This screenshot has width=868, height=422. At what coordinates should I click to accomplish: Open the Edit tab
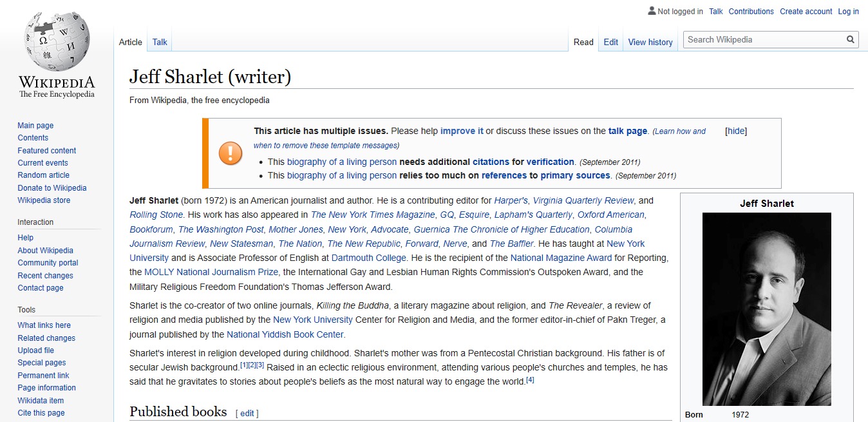611,42
